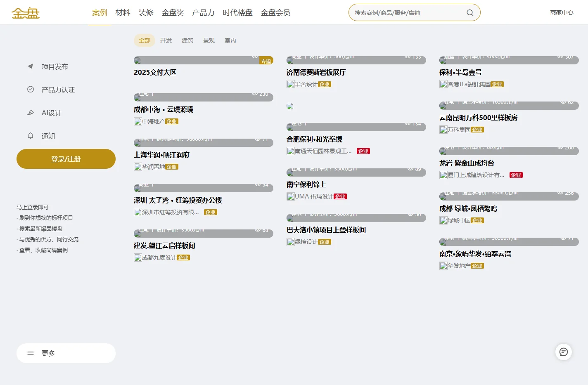Screen dimensions: 588x385
Task: Click the 通知 sidebar label
Action: click(x=48, y=136)
